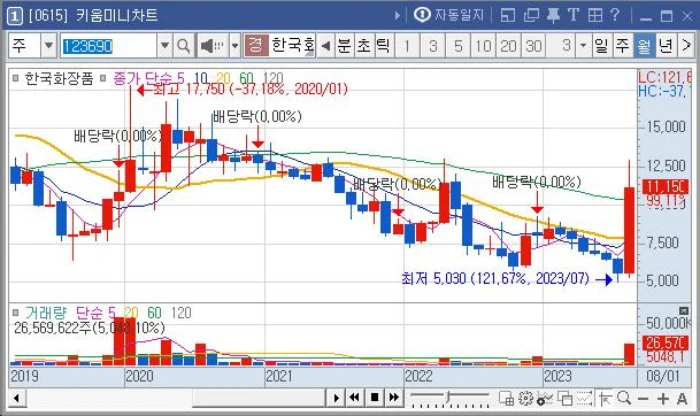Screen dimensions: 700x416
Task: Click the horizontal scrollbar thumb
Action: coord(258,398)
